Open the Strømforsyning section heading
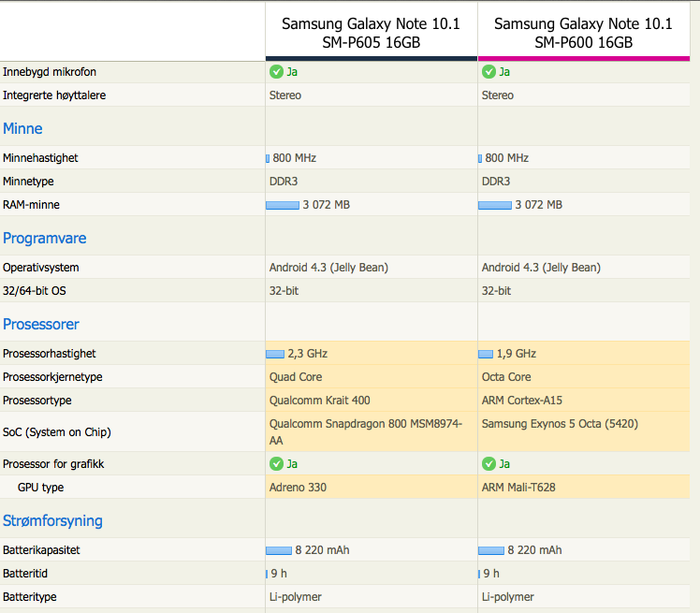The height and width of the screenshot is (613, 700). [x=52, y=520]
